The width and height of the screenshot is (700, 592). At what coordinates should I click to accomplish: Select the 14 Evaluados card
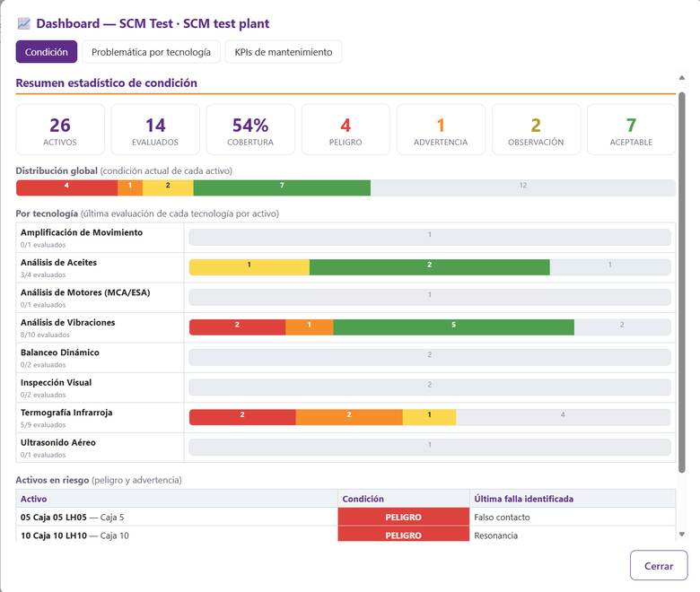click(155, 130)
